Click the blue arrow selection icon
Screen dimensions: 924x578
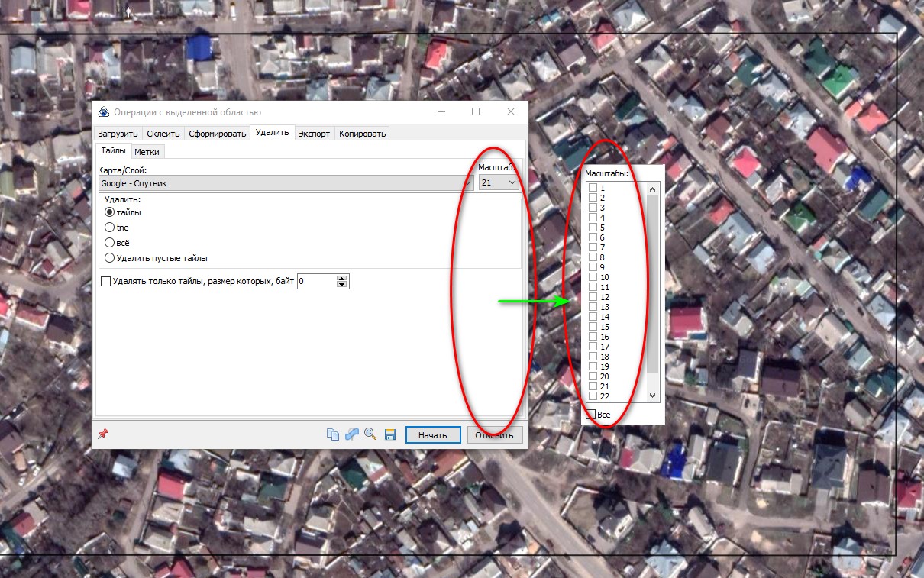coord(351,434)
